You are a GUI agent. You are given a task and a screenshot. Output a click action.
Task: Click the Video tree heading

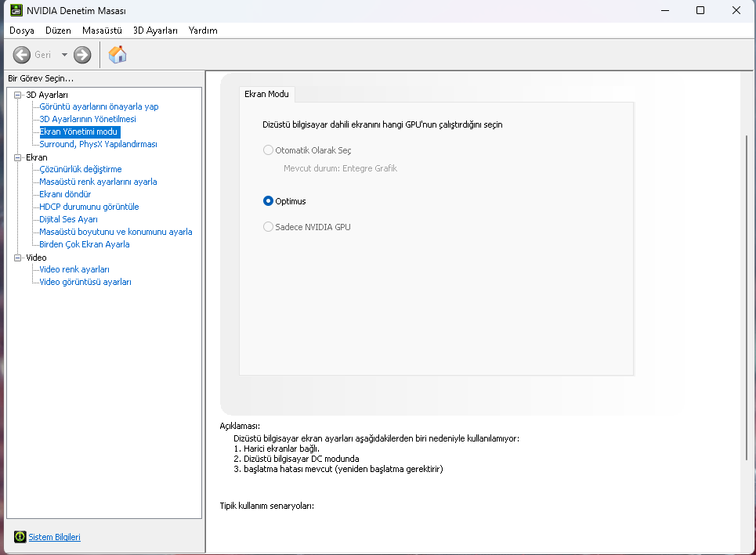[x=36, y=258]
